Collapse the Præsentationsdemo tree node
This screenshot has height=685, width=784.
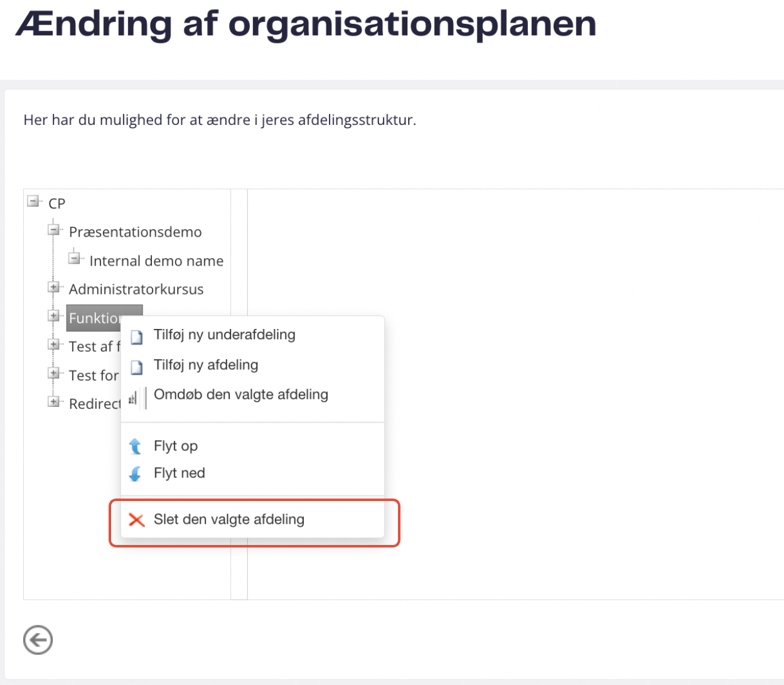54,230
